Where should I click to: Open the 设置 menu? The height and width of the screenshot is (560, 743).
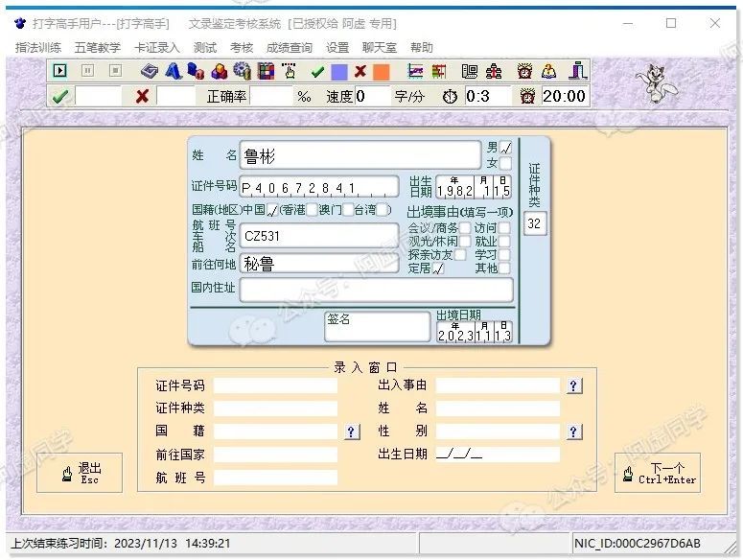(x=337, y=47)
